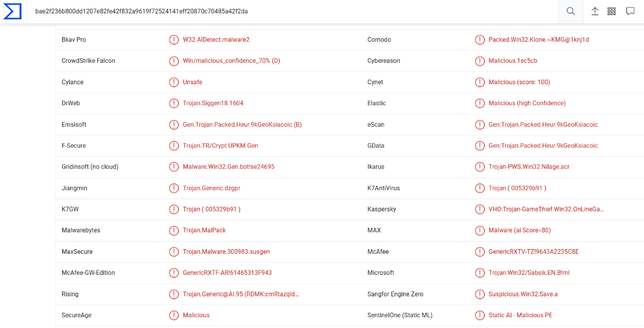644x328 pixels.
Task: Click the warning icon for CrowdStrike Falcon result
Action: pos(174,61)
